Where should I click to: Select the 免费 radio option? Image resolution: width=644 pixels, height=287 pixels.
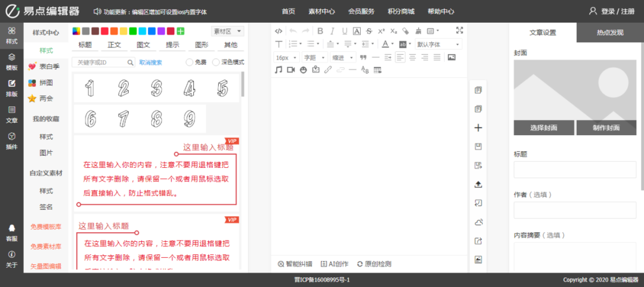tap(190, 63)
